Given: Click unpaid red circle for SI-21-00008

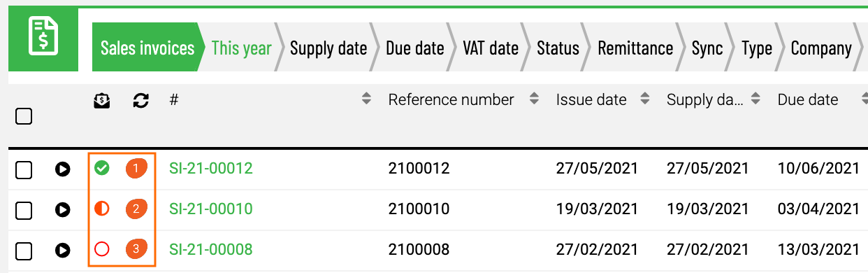Looking at the screenshot, I should tap(102, 249).
